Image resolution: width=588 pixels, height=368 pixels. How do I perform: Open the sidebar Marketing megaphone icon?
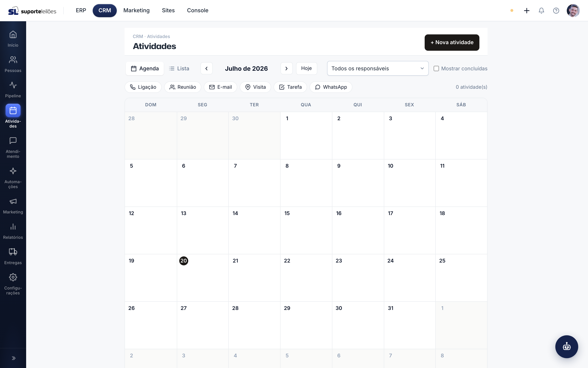point(13,201)
